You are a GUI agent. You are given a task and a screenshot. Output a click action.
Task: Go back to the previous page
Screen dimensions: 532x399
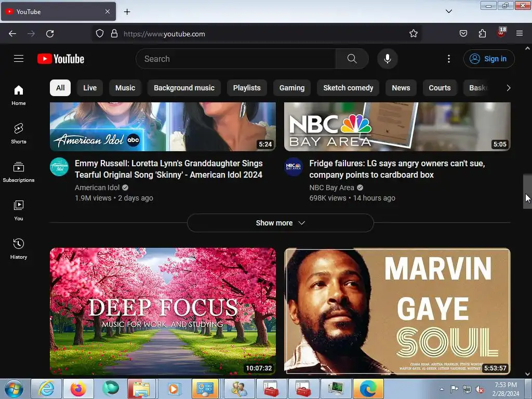[12, 34]
